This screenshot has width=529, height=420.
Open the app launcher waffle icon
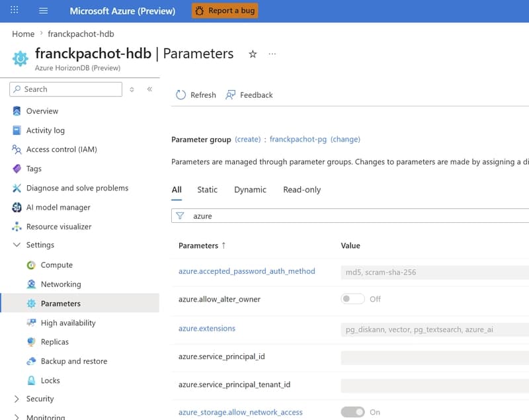tap(14, 10)
